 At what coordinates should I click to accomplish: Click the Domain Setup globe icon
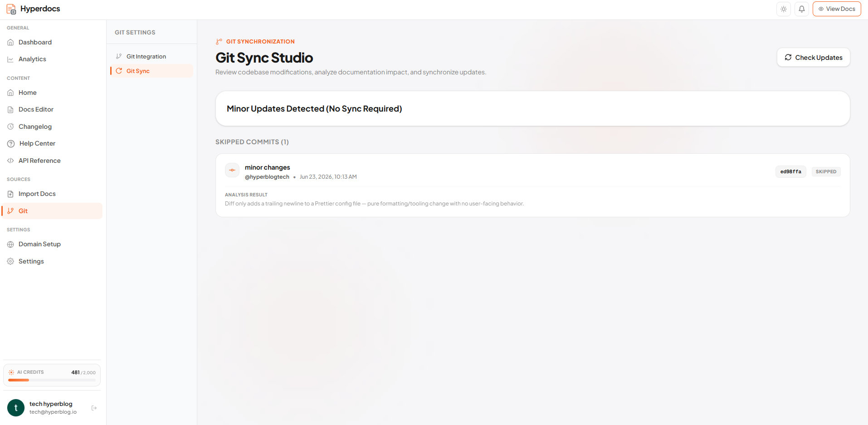point(10,244)
